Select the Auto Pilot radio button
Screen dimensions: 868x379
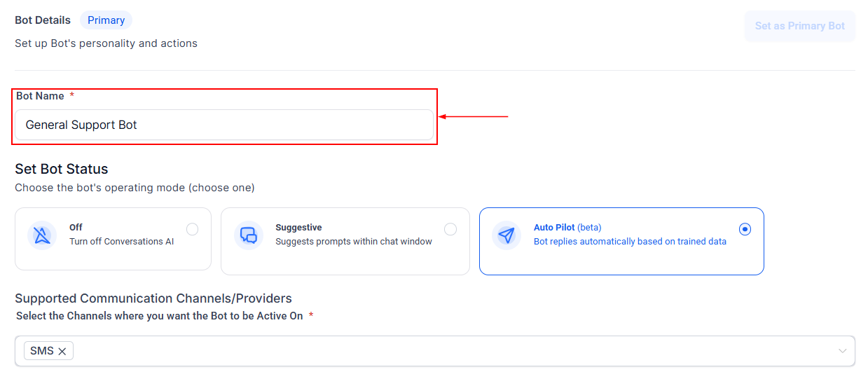[745, 229]
